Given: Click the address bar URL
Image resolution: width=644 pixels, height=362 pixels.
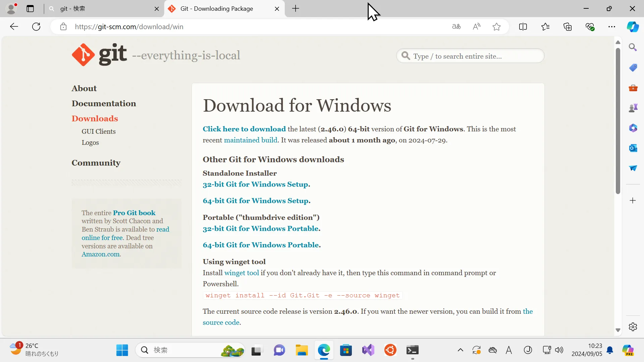Looking at the screenshot, I should [129, 27].
